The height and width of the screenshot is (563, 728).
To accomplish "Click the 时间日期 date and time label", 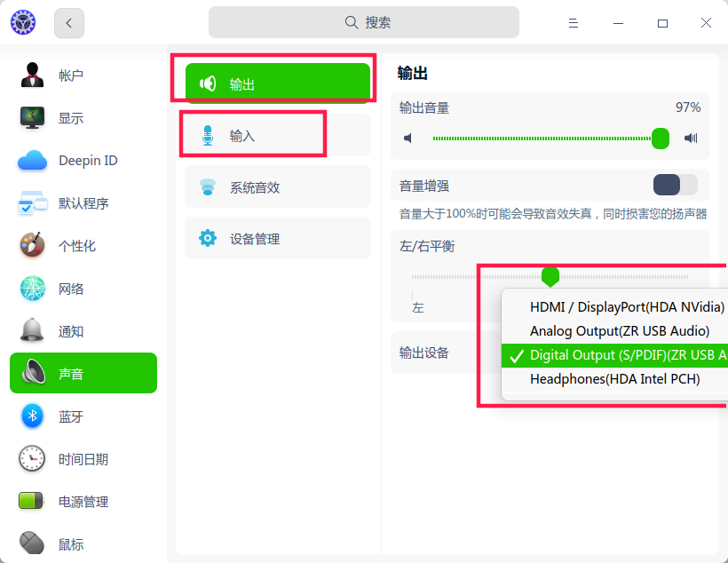I will click(83, 459).
